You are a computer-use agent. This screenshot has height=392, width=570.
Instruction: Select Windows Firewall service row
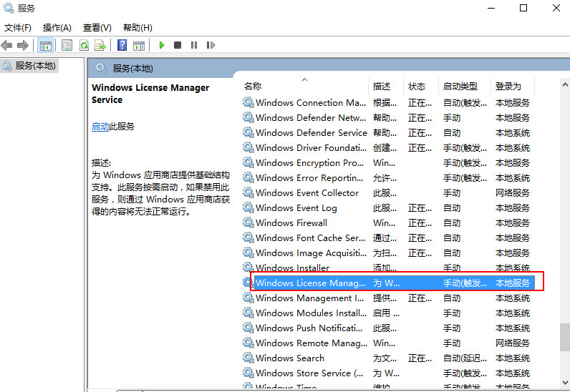point(388,223)
